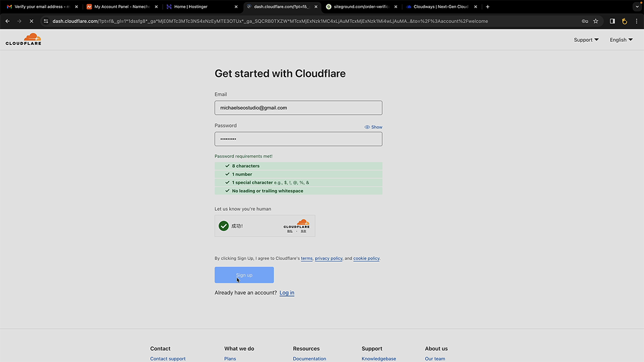The image size is (644, 362).
Task: Switch to the siteground.com order tab
Action: [362, 7]
